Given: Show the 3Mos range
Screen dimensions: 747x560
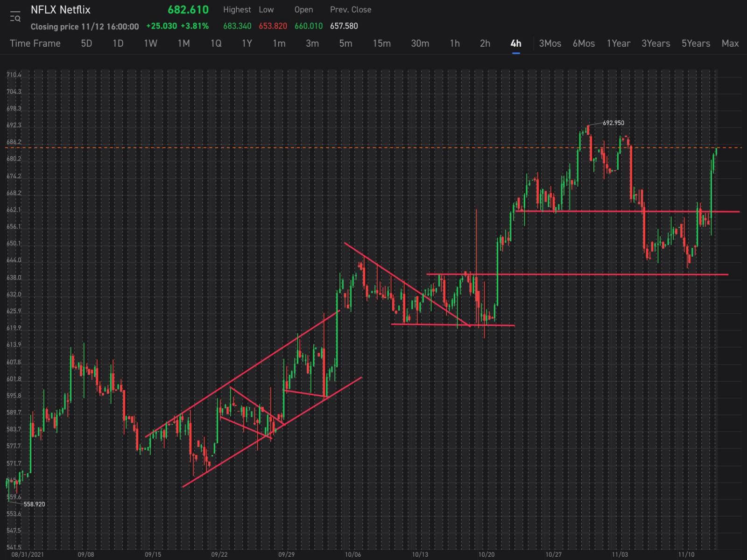Looking at the screenshot, I should click(550, 43).
